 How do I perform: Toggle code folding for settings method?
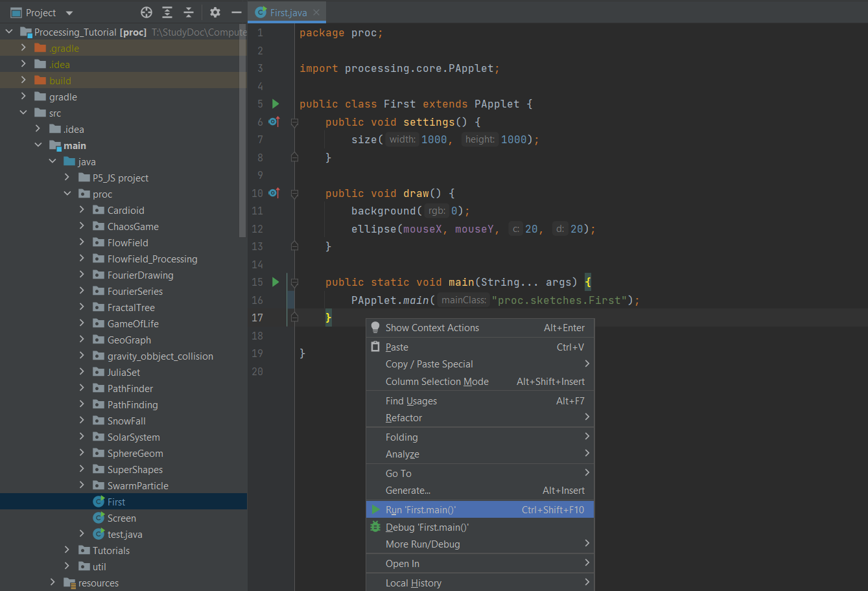[x=294, y=122]
